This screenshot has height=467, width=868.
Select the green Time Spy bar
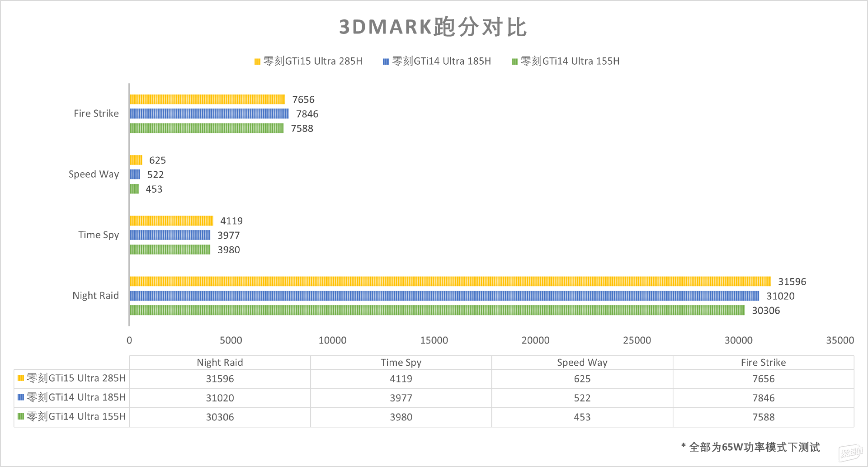[170, 250]
